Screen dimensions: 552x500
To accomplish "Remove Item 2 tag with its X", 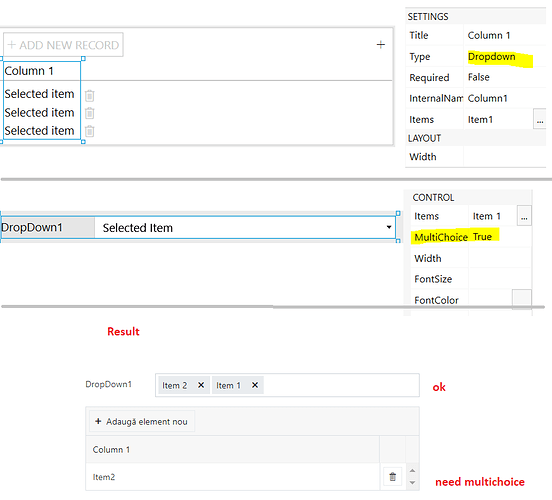I will (x=201, y=385).
